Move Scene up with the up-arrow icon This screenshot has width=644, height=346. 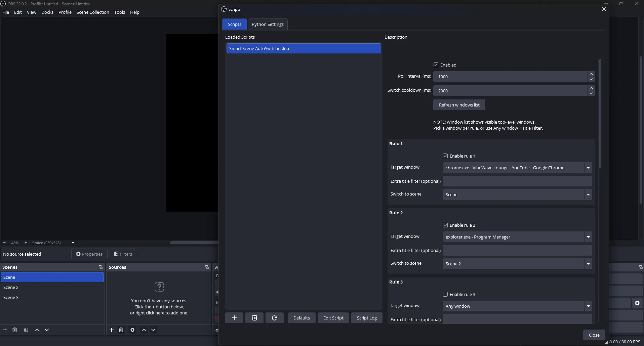(37, 330)
